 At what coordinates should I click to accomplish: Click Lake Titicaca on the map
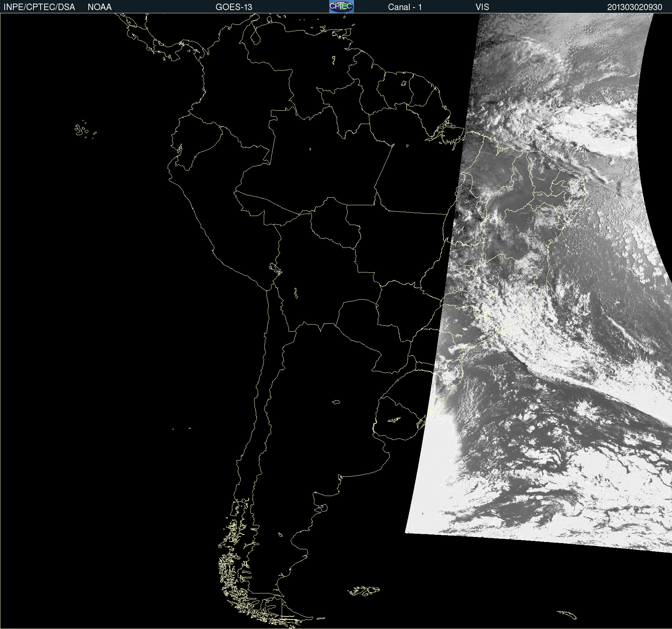pos(276,268)
